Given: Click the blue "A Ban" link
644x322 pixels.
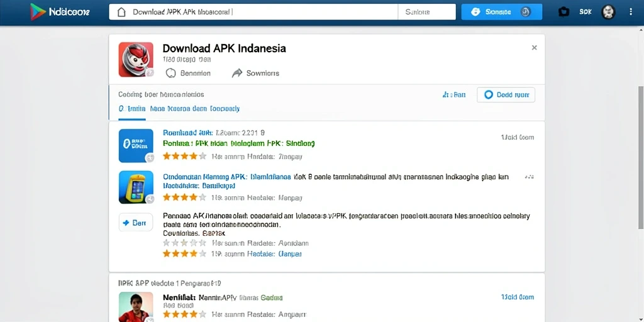Looking at the screenshot, I should coord(454,95).
